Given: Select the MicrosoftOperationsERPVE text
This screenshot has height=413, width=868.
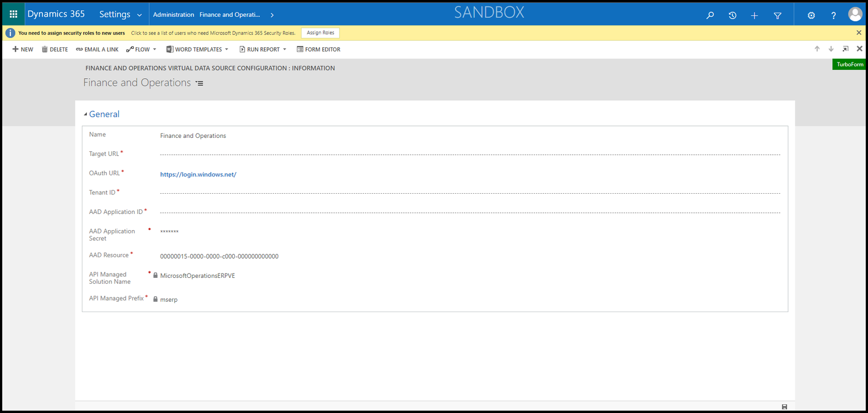Looking at the screenshot, I should (x=197, y=276).
